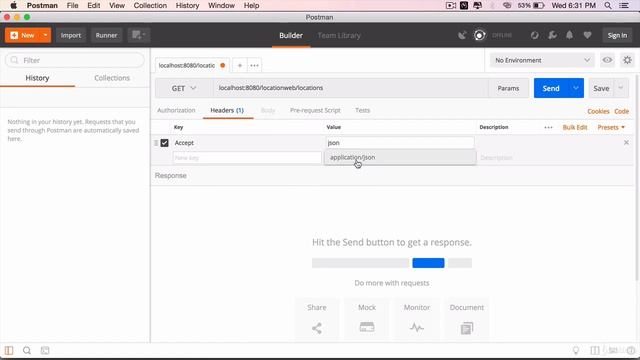Switch to Team Library
The width and height of the screenshot is (640, 360).
pos(339,36)
